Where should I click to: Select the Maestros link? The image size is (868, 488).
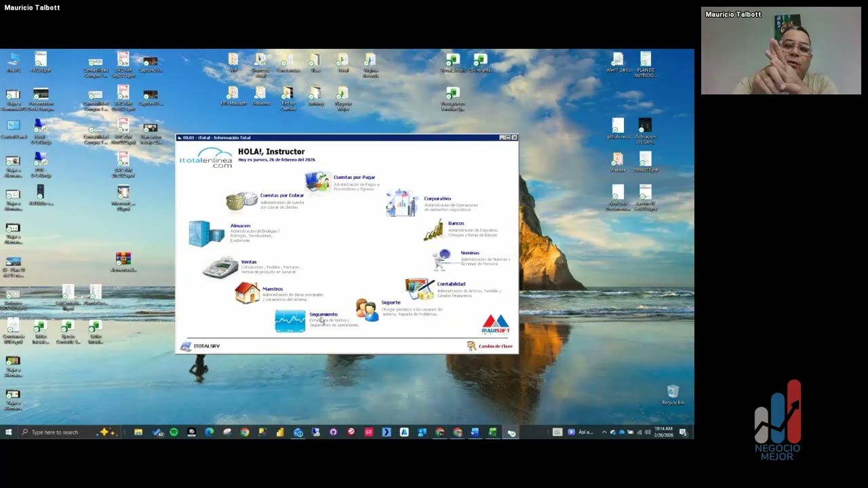pos(273,289)
